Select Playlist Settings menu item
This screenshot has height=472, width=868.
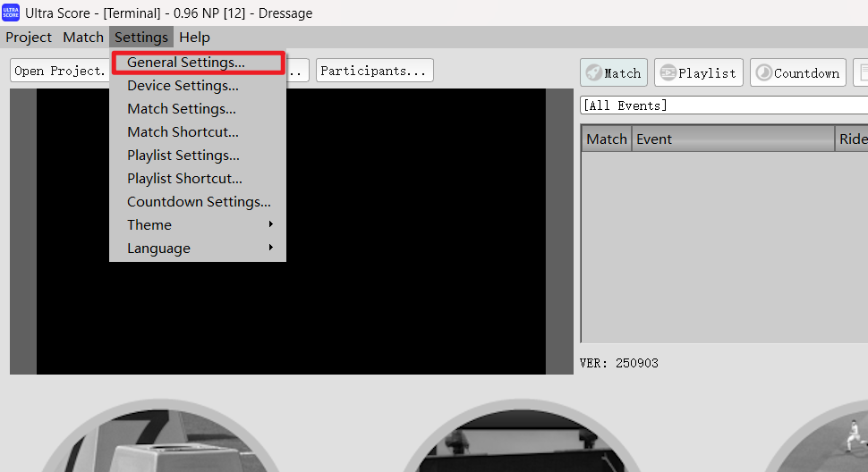pos(183,156)
